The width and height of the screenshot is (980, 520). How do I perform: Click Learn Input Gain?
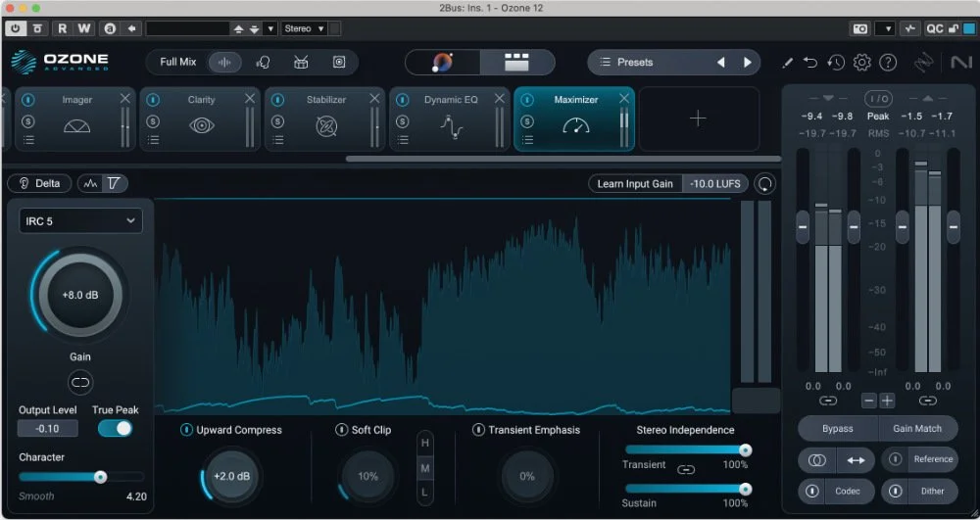tap(635, 183)
